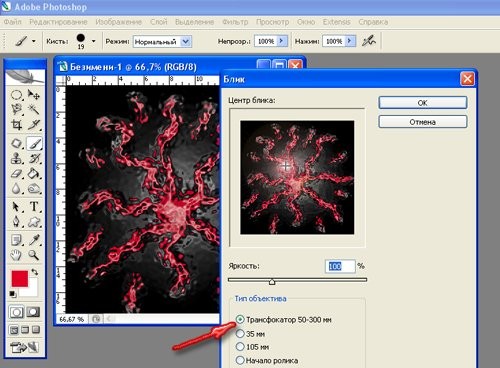Screen dimensions: 500x368
Task: Select Трансфокатор 50-300 мм lens type
Action: (x=240, y=319)
